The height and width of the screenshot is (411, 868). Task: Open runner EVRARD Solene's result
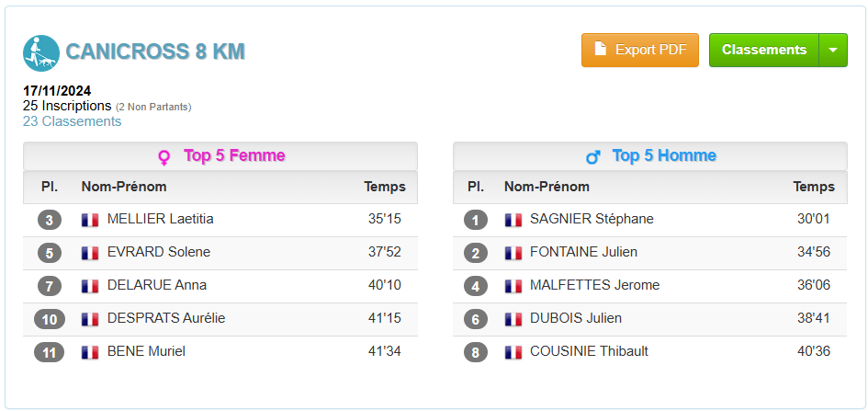click(159, 252)
